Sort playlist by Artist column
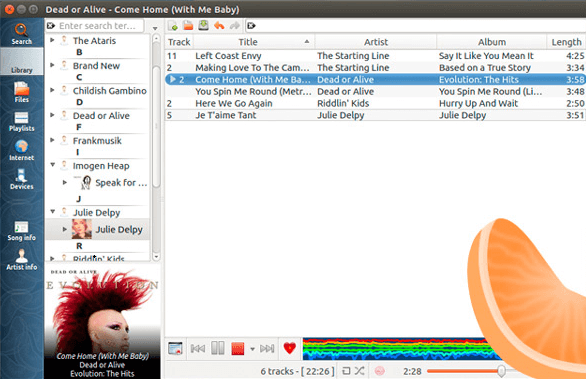 tap(376, 42)
